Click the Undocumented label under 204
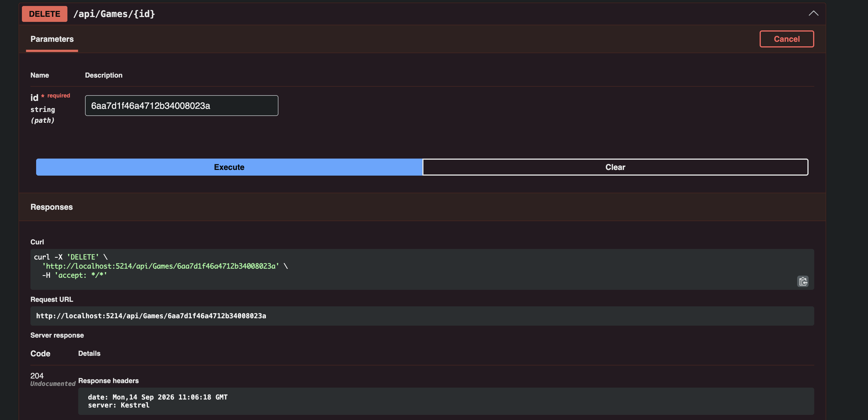Viewport: 868px width, 420px height. pos(53,384)
